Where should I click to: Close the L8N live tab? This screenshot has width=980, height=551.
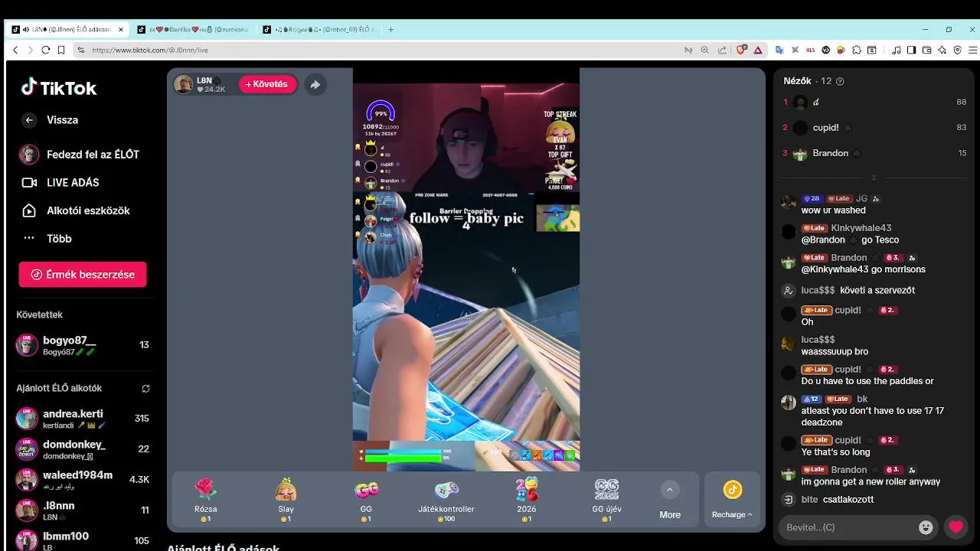click(x=120, y=30)
